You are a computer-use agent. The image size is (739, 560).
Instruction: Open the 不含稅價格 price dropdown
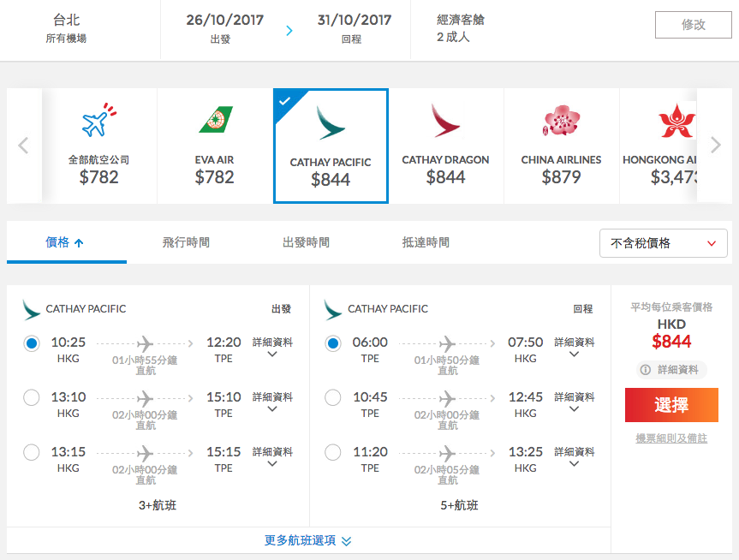pos(663,243)
